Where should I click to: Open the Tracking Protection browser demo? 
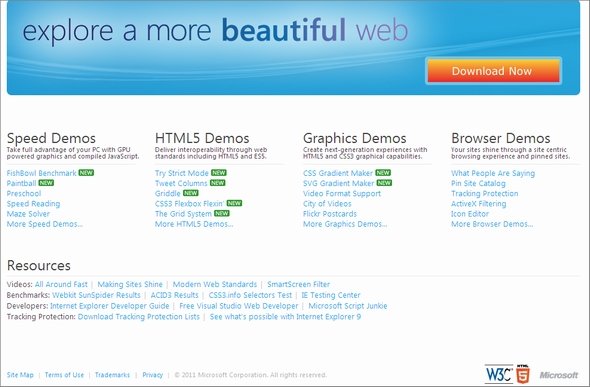pyautogui.click(x=485, y=193)
